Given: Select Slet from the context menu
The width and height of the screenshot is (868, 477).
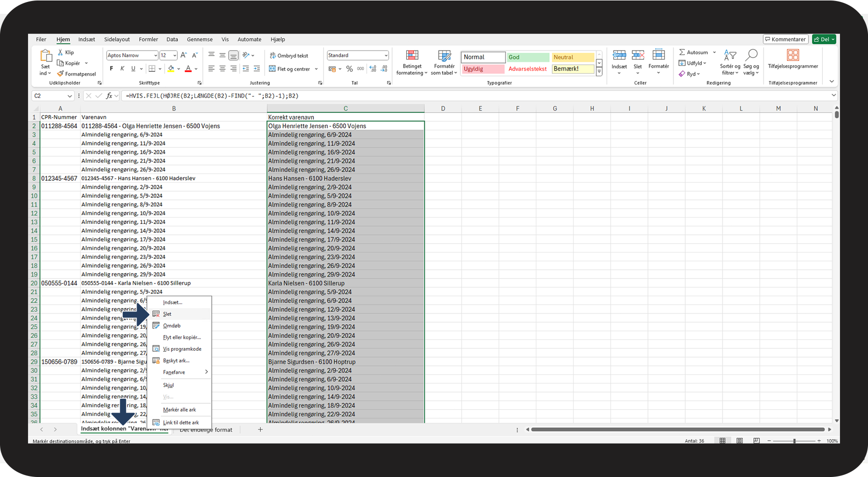Looking at the screenshot, I should tap(168, 314).
